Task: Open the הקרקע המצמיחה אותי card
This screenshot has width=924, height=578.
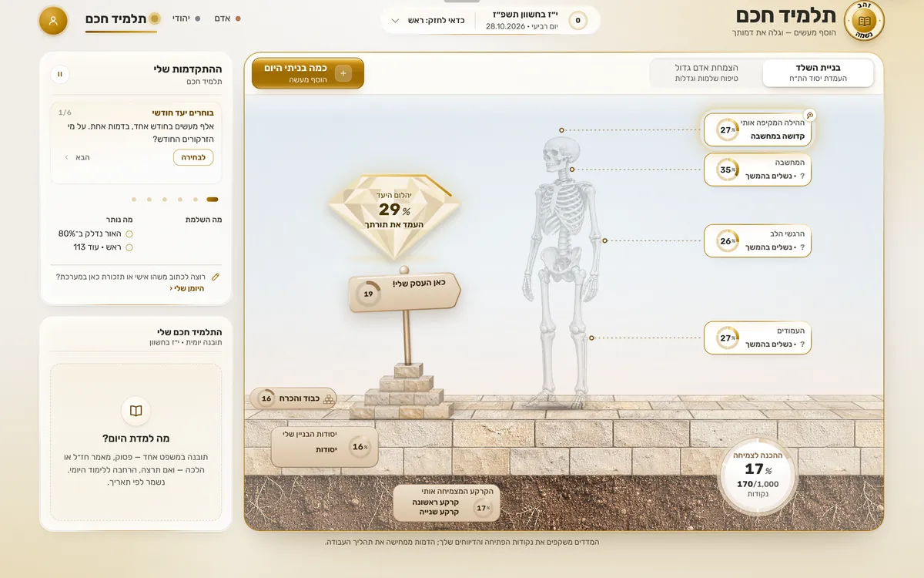Action: click(x=447, y=503)
